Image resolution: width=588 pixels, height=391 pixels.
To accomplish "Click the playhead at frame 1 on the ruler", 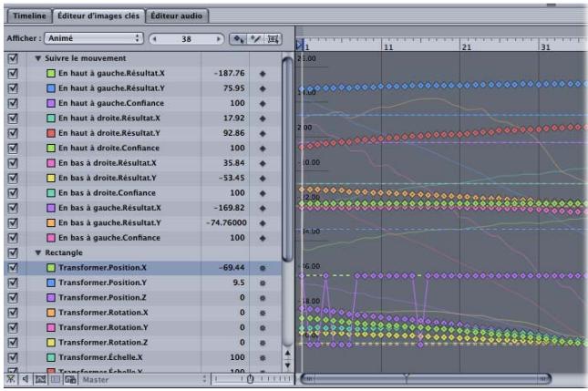I will pos(300,45).
